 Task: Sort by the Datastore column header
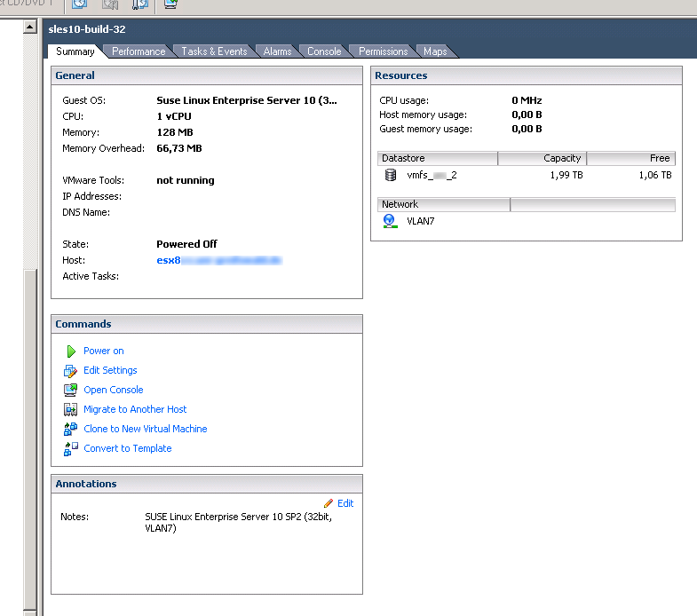pos(438,158)
